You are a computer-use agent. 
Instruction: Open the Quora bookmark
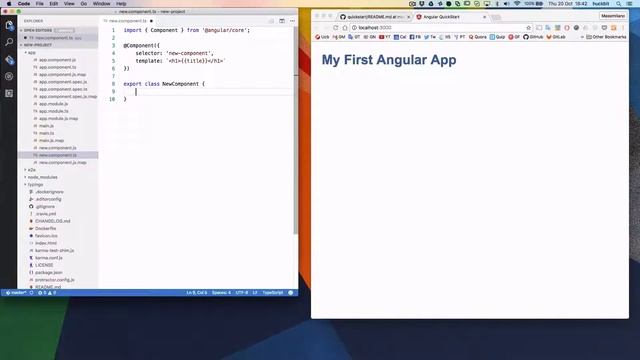click(478, 37)
